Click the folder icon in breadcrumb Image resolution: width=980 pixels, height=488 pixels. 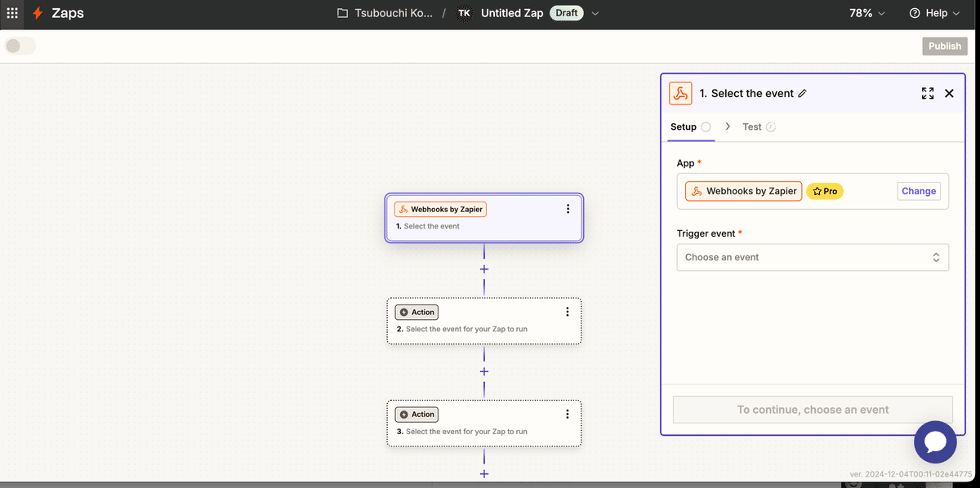point(342,13)
